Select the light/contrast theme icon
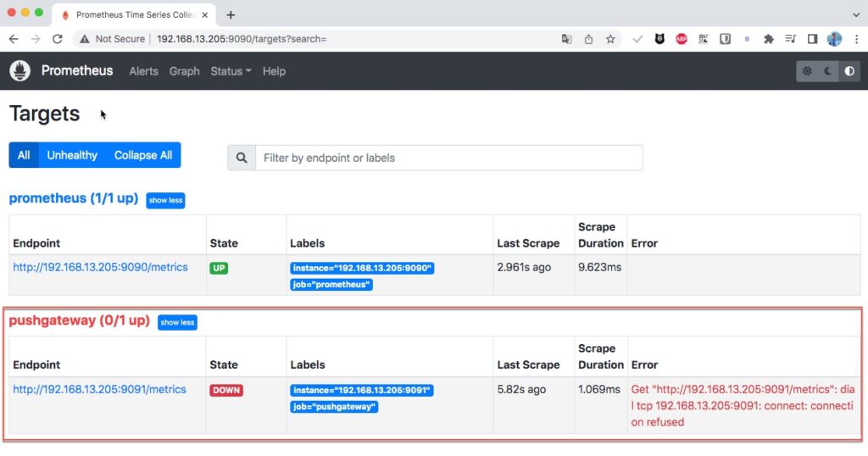 click(x=849, y=71)
